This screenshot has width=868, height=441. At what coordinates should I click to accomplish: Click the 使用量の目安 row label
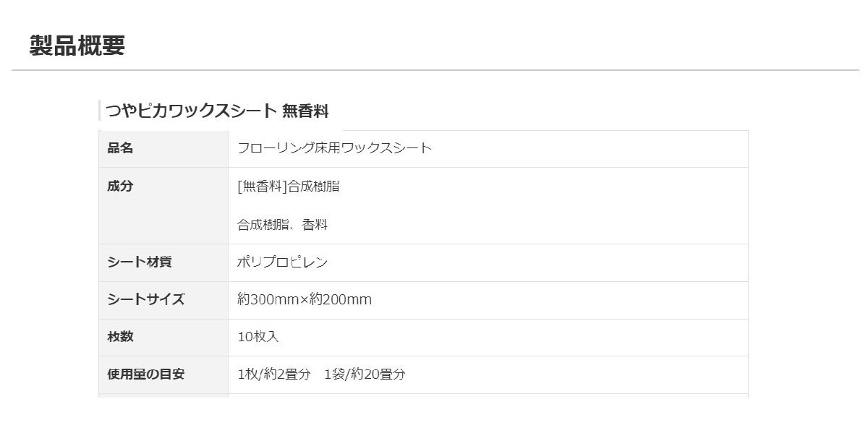coord(145,374)
